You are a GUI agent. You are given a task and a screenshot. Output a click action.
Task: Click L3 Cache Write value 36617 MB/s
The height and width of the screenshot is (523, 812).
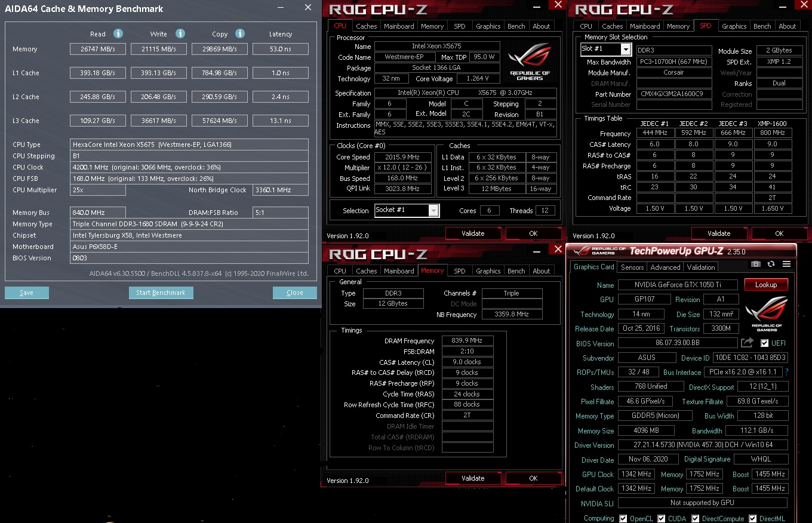click(159, 121)
